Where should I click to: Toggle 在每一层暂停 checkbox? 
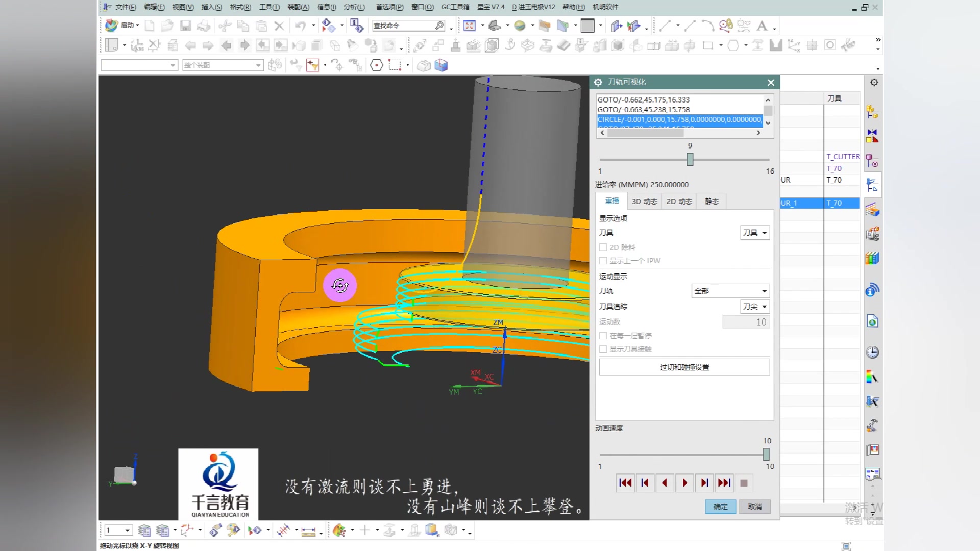pos(603,336)
